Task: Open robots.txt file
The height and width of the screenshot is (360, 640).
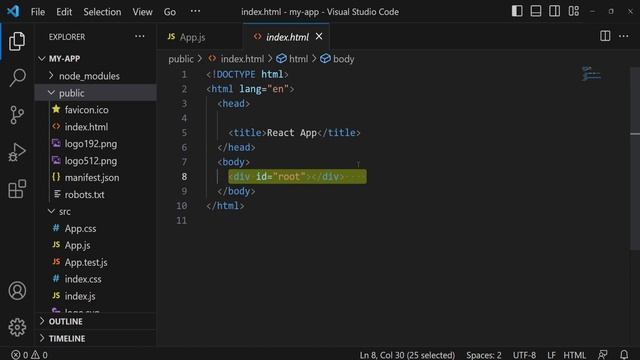Action: tap(96, 195)
